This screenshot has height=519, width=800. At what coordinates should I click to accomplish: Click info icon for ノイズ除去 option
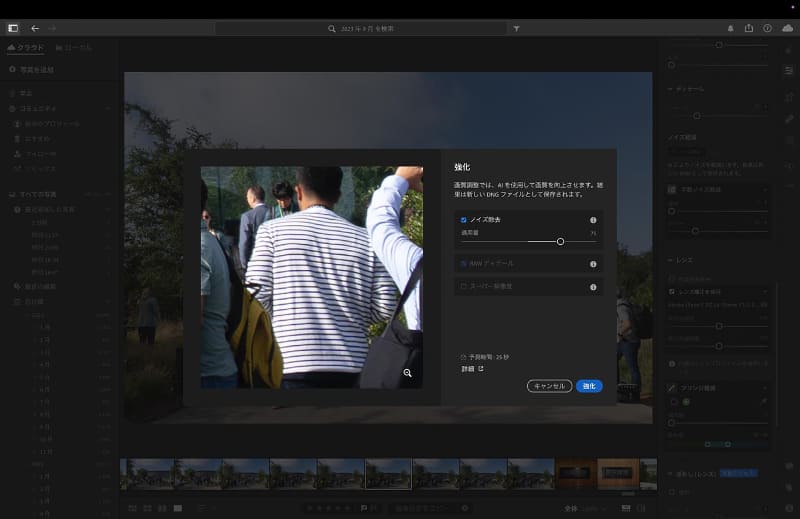pyautogui.click(x=593, y=220)
